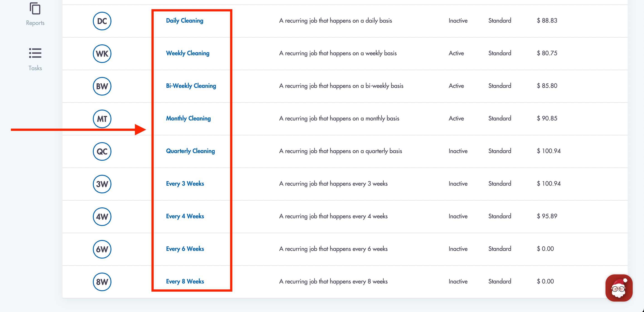Open the Every 3 Weeks link
The height and width of the screenshot is (312, 644).
point(185,183)
